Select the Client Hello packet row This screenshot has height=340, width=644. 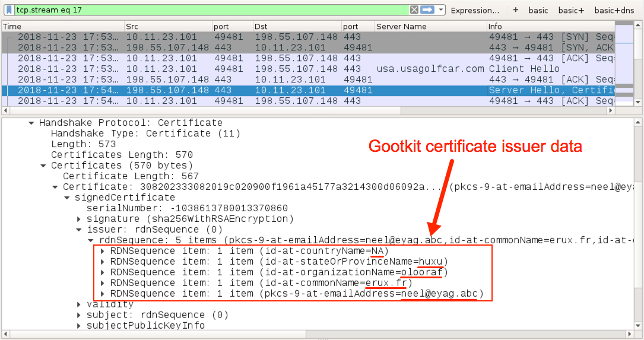[x=309, y=69]
